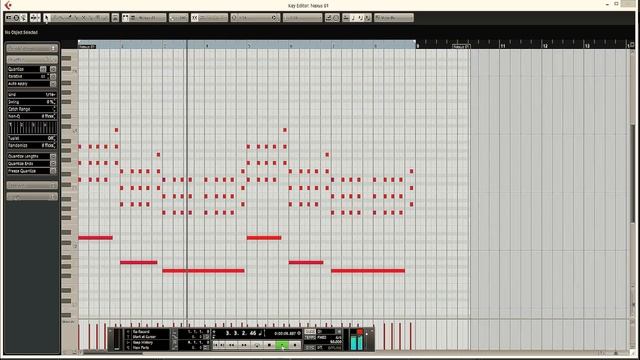640x360 pixels.
Task: Toggle the SYNC button in transport
Action: [x=310, y=347]
